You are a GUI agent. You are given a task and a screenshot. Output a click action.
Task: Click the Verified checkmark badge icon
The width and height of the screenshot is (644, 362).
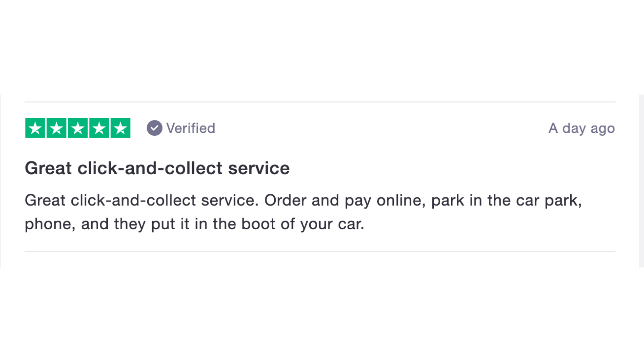coord(154,128)
